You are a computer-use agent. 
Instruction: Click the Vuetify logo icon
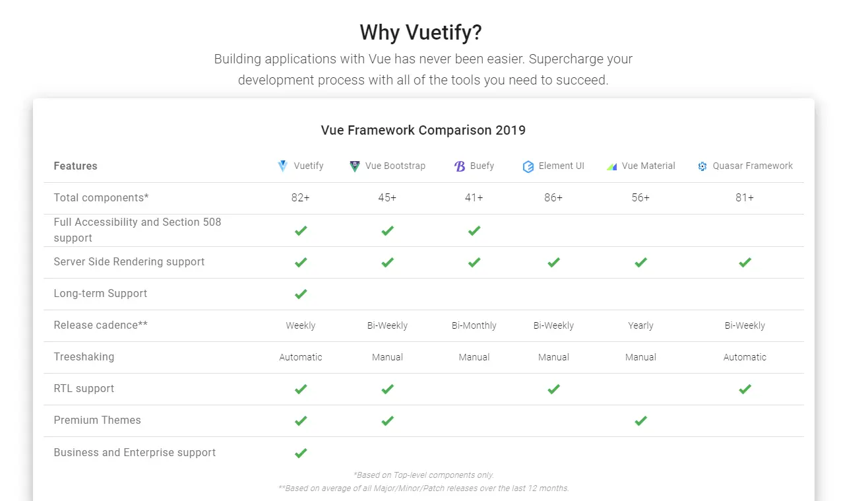pyautogui.click(x=283, y=166)
